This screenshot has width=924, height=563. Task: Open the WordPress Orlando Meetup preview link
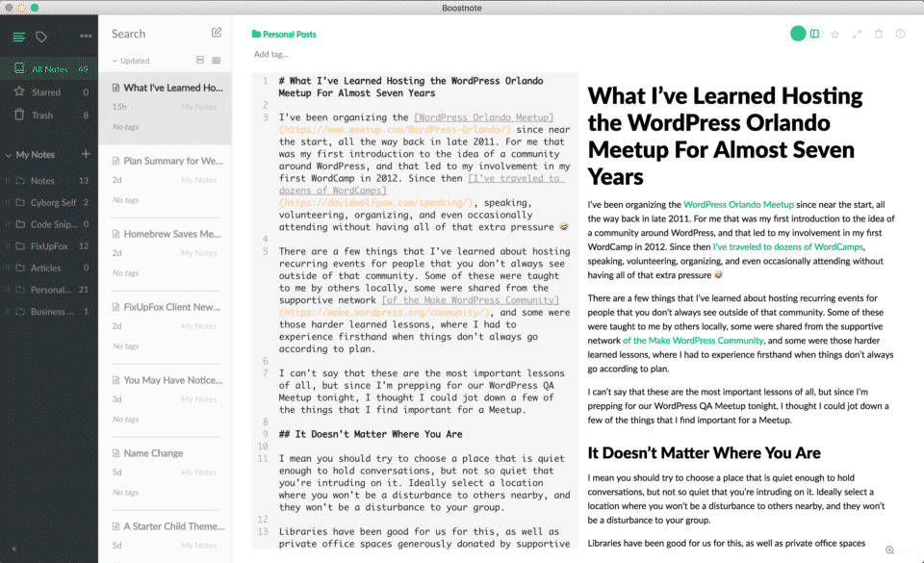(738, 204)
